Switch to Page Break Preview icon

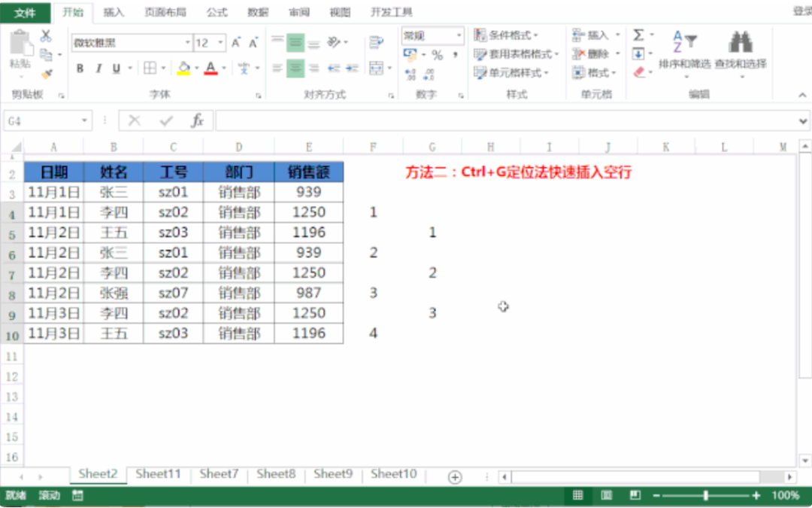[x=635, y=495]
